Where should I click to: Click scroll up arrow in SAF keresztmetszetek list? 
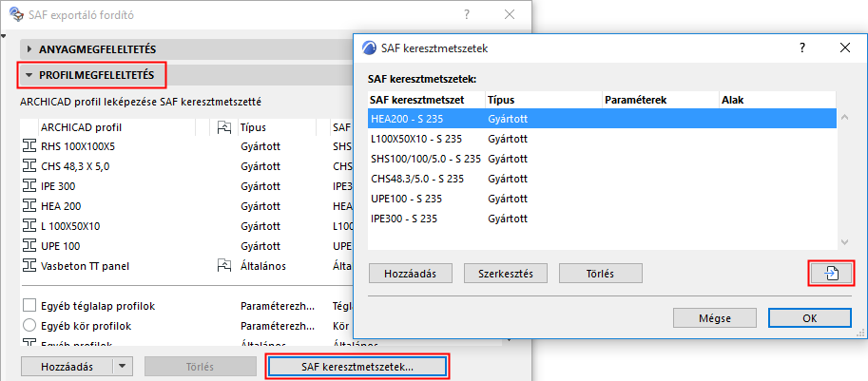tap(844, 117)
